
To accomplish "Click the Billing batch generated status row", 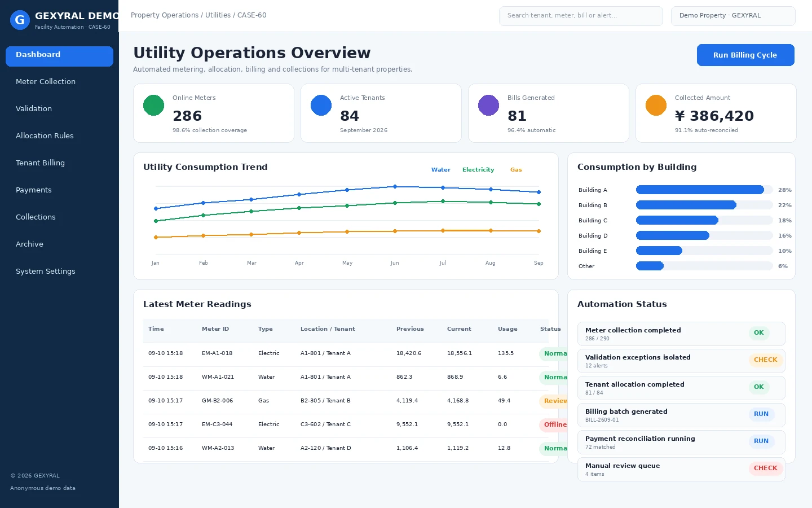I will pyautogui.click(x=681, y=415).
